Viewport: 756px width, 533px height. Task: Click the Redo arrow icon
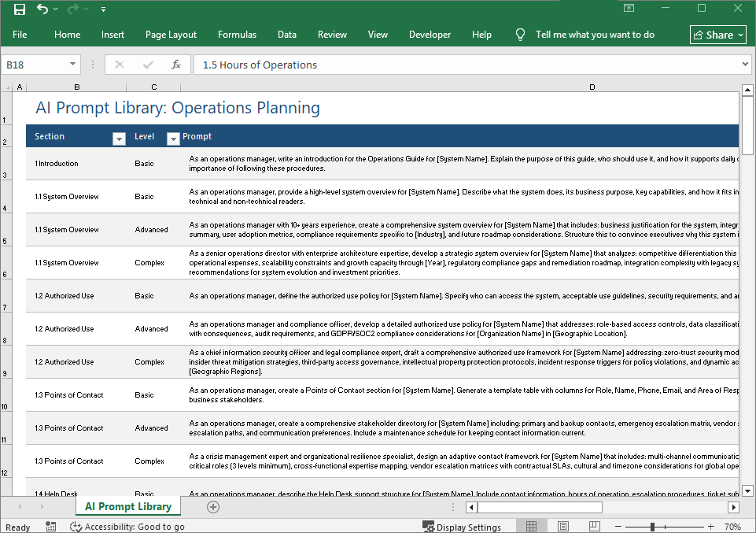tap(73, 9)
